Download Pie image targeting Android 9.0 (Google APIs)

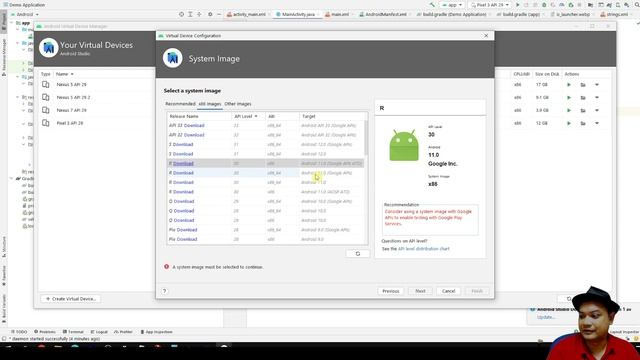click(187, 230)
